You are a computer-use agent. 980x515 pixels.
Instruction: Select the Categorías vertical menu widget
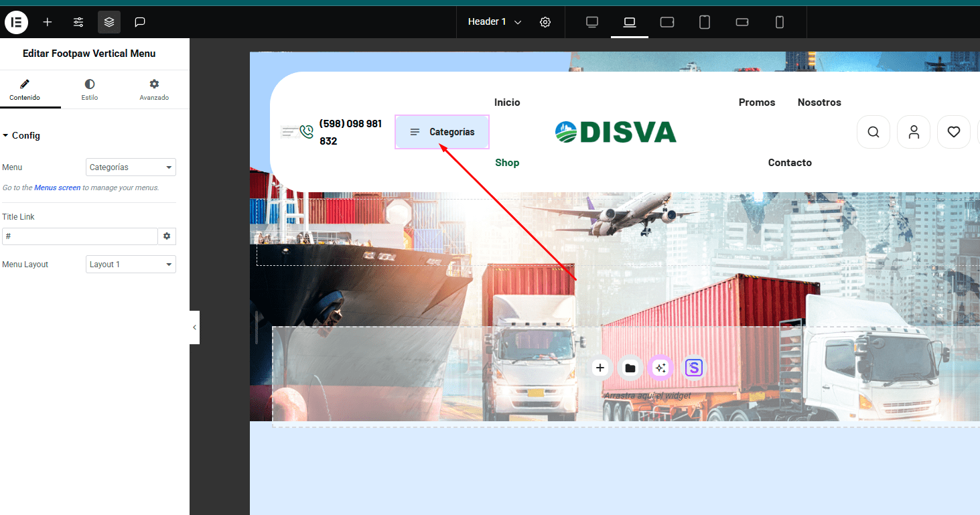tap(442, 132)
